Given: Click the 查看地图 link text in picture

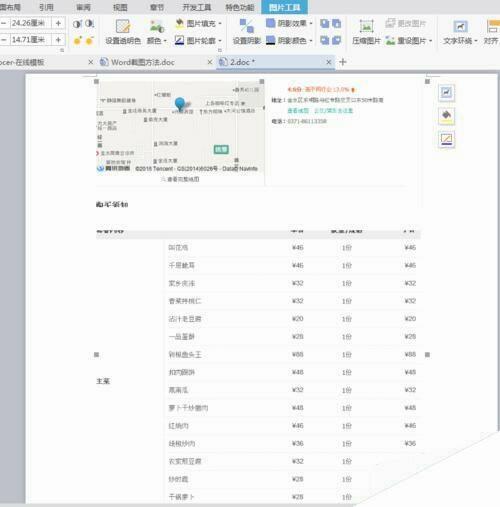Looking at the screenshot, I should click(298, 110).
